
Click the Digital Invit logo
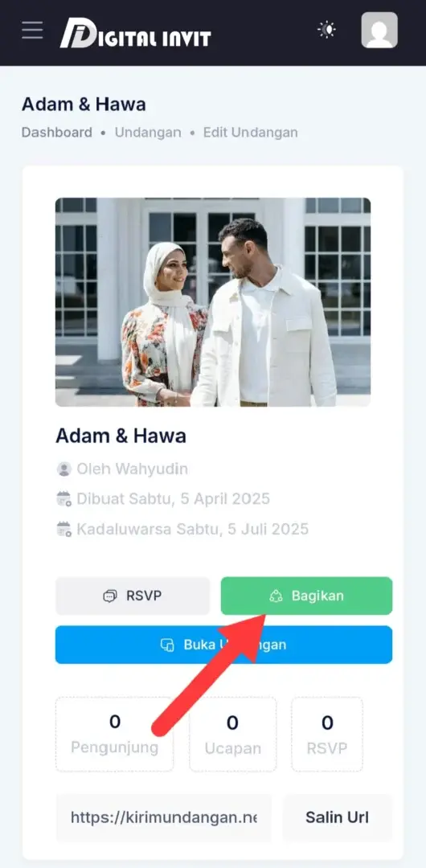(x=135, y=32)
